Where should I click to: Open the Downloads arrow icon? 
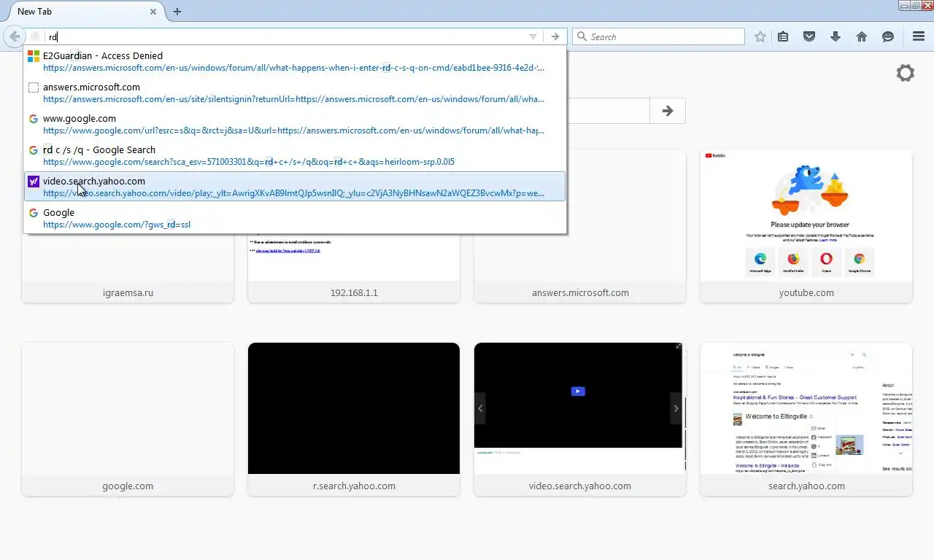835,36
